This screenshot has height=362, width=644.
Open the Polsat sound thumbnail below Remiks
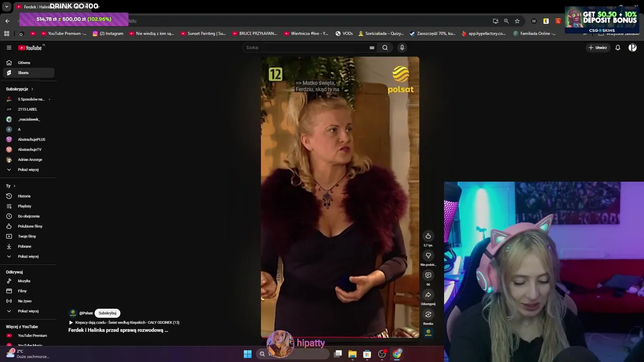tap(428, 332)
